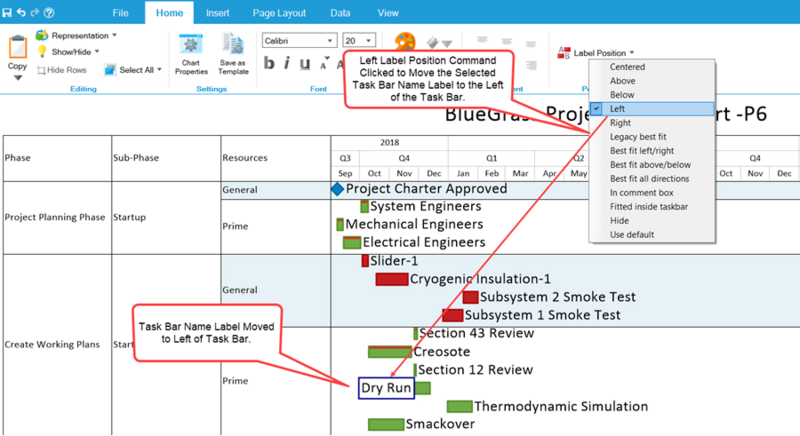Open the fill color dropdown arrow

[447, 43]
